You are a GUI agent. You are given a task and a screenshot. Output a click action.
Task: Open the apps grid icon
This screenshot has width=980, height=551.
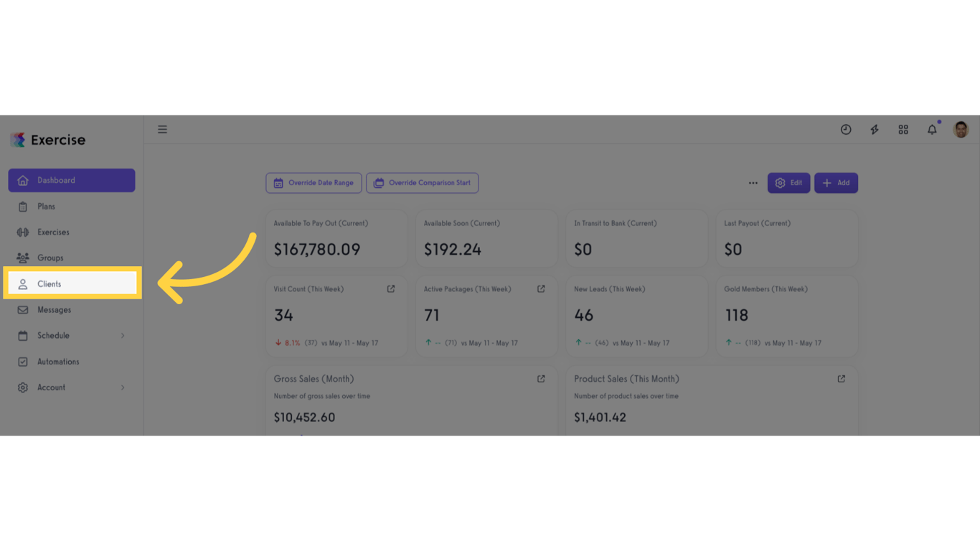click(903, 129)
